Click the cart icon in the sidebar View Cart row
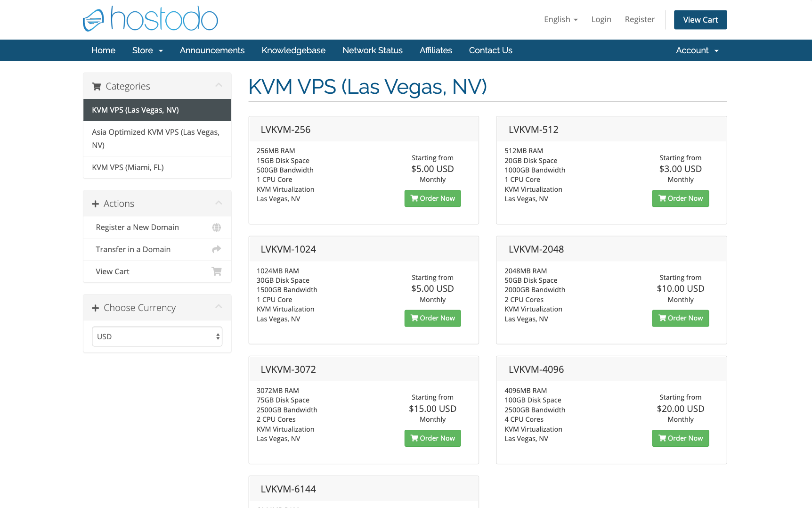 click(217, 271)
